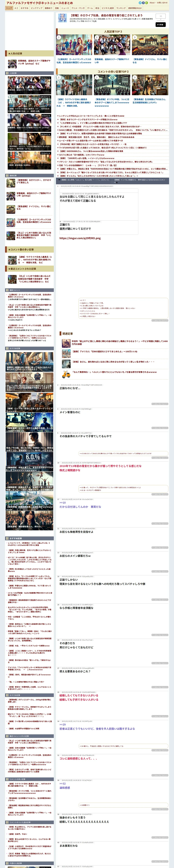Select the おすすめ navigation tab
Image resolution: width=174 pixels, height=868 pixels.
tap(25, 8)
